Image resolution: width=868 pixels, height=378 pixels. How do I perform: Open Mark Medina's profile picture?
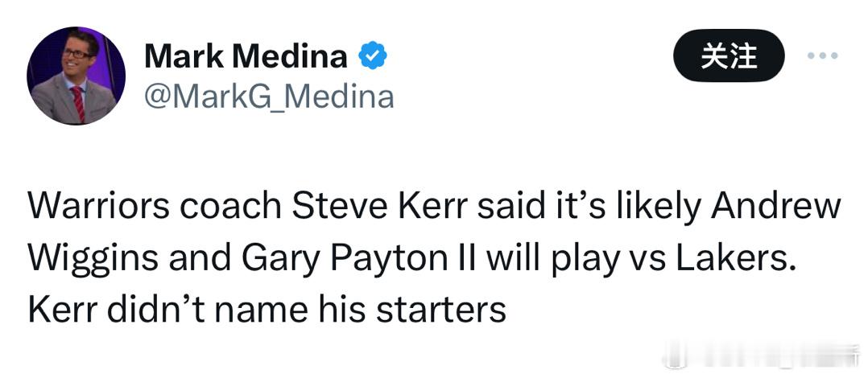pos(76,76)
